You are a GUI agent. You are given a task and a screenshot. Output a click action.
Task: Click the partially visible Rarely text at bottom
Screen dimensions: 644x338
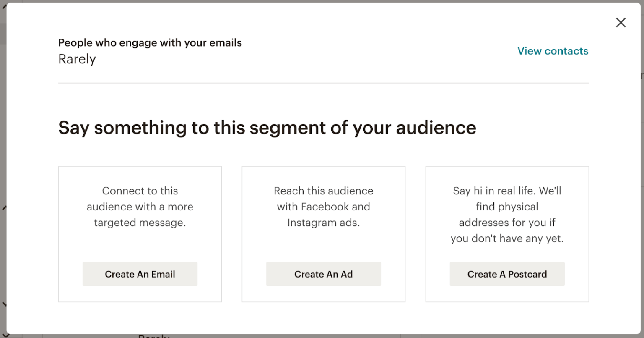[153, 335]
